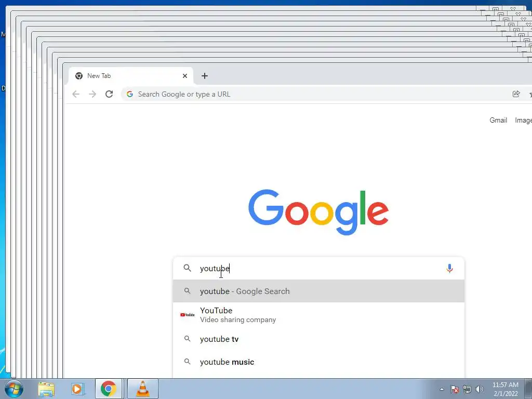
Task: Open a new tab with the plus button
Action: click(205, 76)
